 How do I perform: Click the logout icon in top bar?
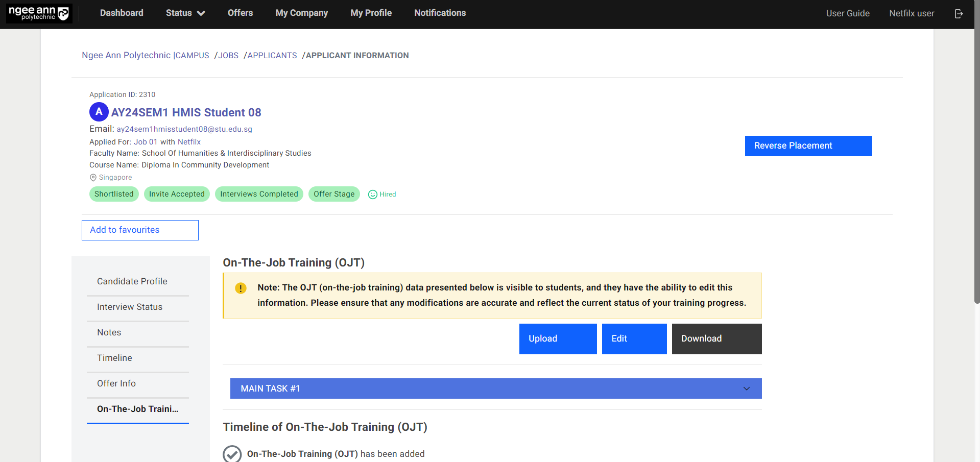tap(959, 14)
